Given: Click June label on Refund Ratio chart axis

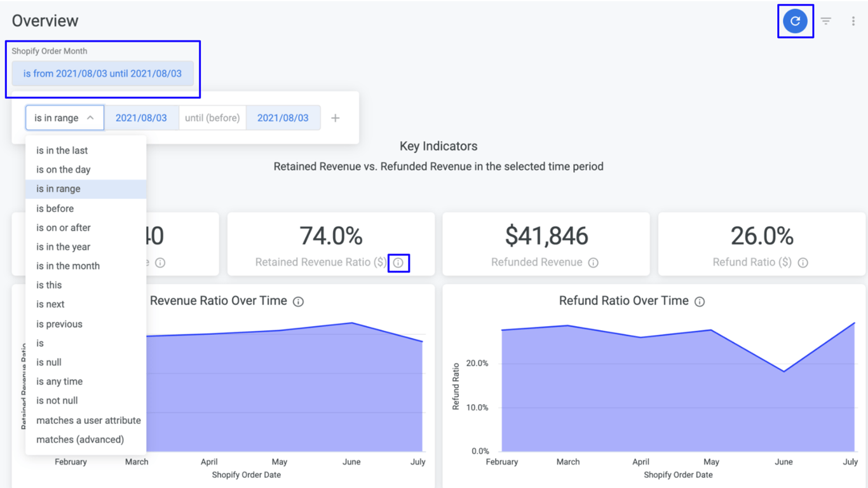Looking at the screenshot, I should [783, 462].
